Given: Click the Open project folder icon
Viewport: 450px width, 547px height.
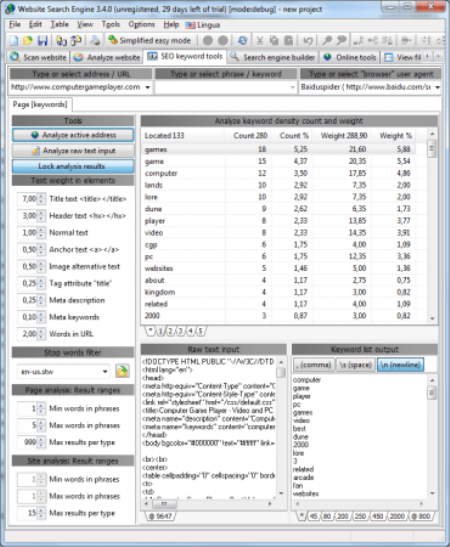Looking at the screenshot, I should pos(28,41).
